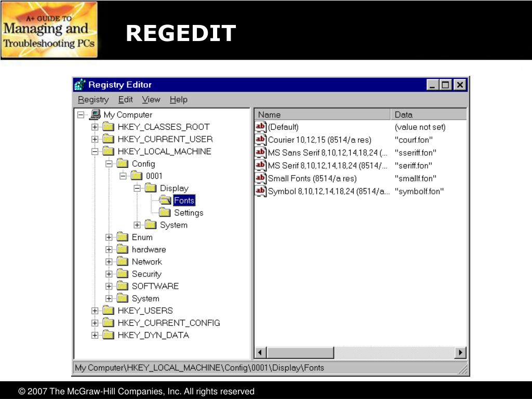This screenshot has width=532, height=399.
Task: Collapse the Config key
Action: pyautogui.click(x=109, y=164)
